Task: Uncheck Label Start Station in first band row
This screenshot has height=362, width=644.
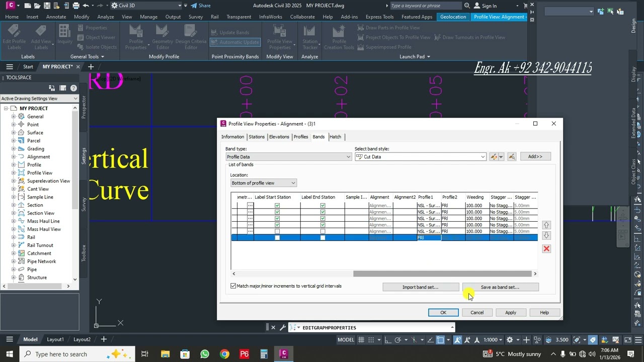Action: [x=277, y=206]
